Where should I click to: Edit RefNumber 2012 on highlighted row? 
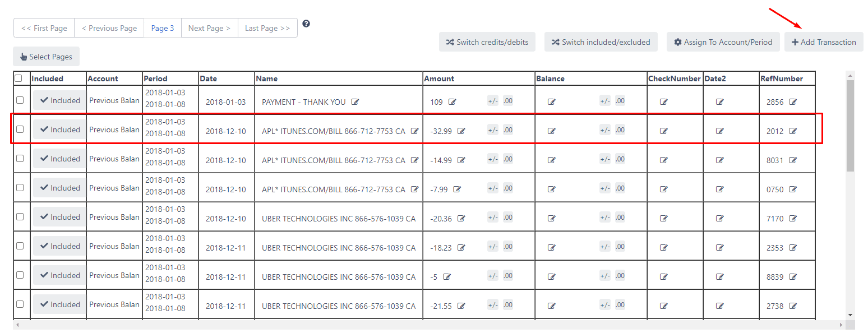coord(794,131)
